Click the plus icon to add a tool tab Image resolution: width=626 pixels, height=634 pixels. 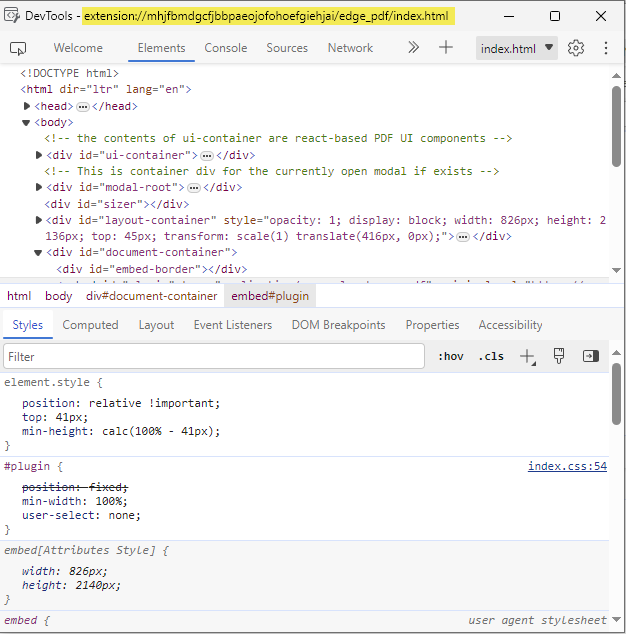pyautogui.click(x=446, y=48)
